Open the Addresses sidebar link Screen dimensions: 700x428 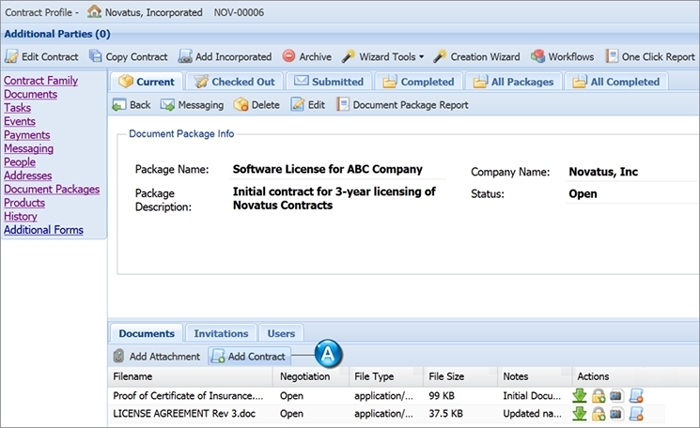point(28,176)
